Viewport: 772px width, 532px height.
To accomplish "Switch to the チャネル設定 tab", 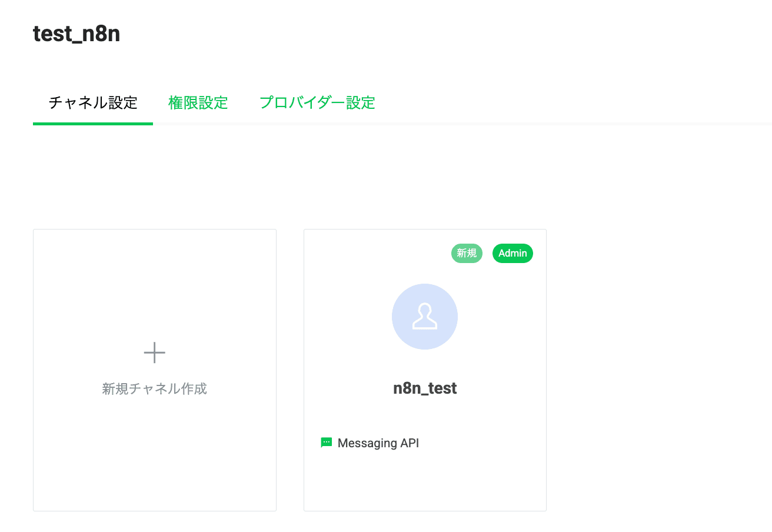I will [x=93, y=103].
